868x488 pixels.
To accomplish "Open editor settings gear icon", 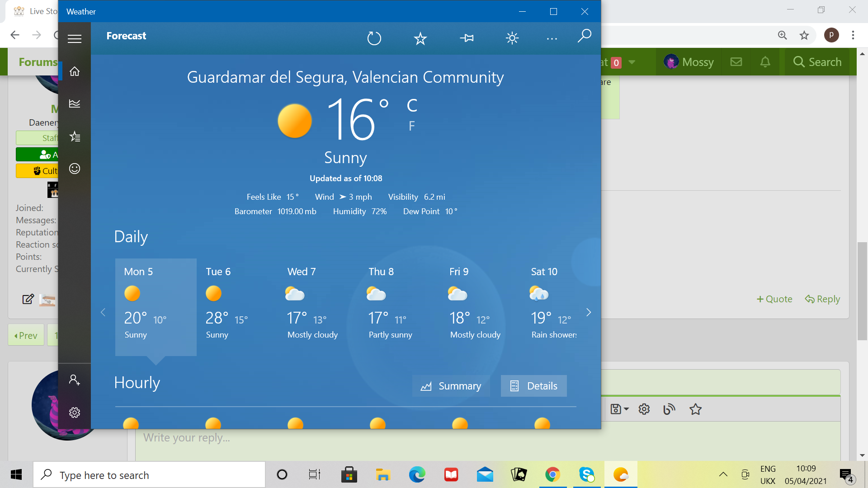I will 644,409.
